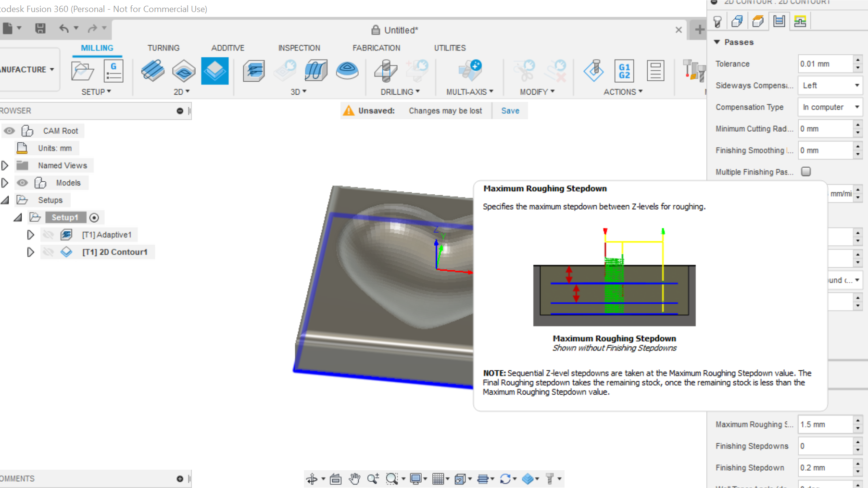Open the ACTIONS dropdown menu
The image size is (868, 488).
[623, 92]
